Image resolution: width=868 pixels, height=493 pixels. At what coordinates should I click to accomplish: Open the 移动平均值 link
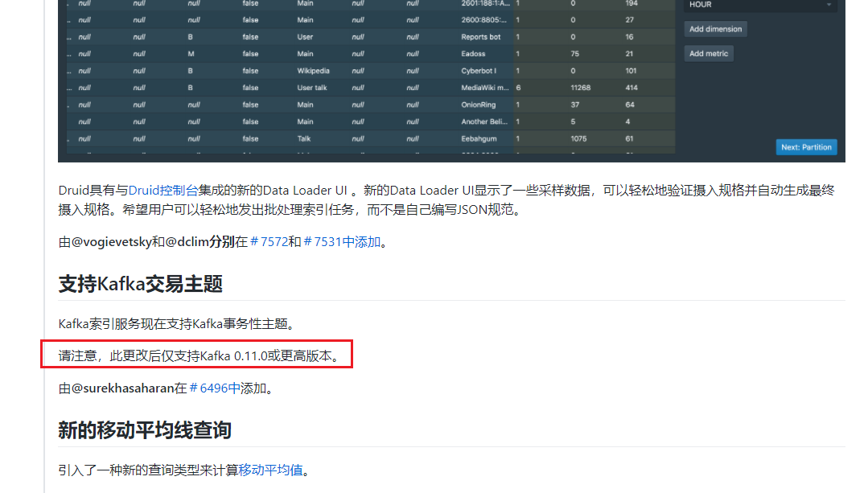pyautogui.click(x=270, y=470)
